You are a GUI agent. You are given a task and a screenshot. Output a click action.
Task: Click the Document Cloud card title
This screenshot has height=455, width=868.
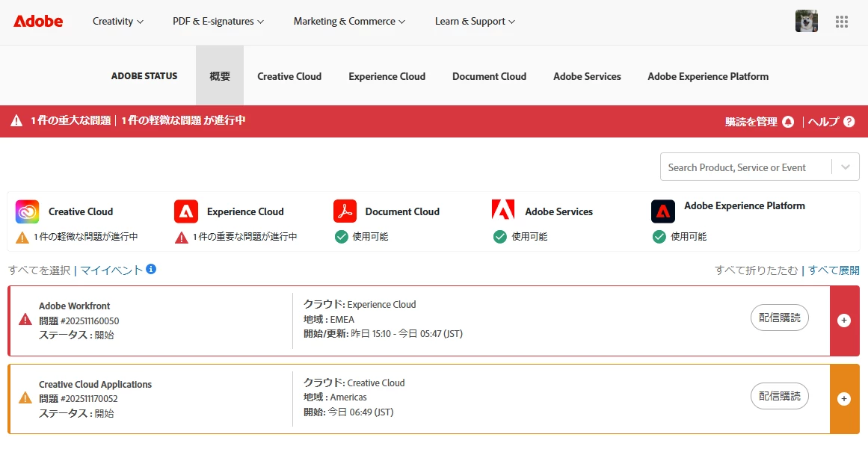402,211
